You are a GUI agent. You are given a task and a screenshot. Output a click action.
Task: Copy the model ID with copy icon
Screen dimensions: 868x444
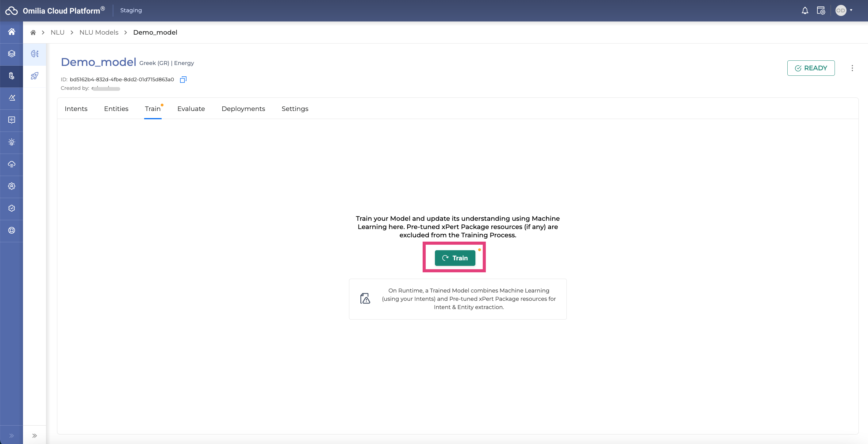[x=183, y=79]
